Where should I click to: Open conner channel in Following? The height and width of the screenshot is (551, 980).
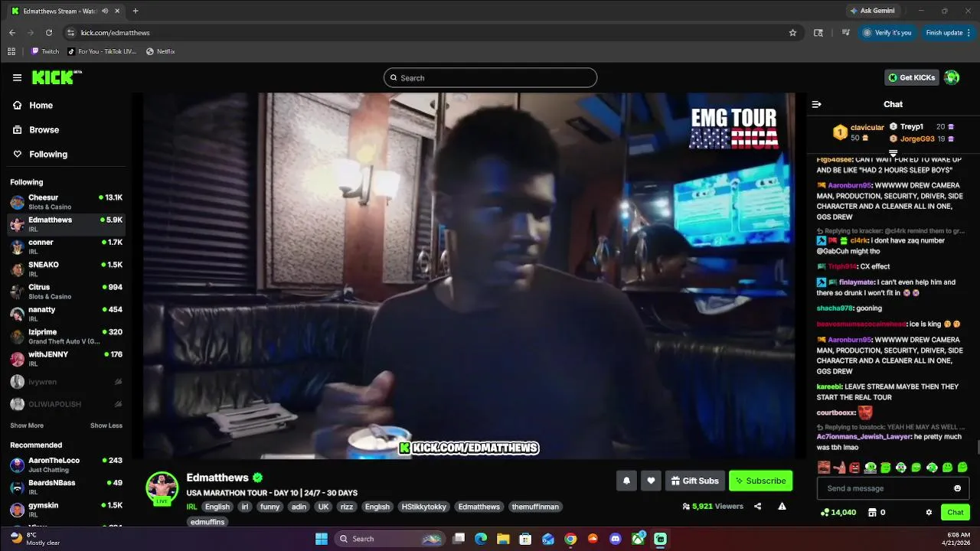coord(65,246)
